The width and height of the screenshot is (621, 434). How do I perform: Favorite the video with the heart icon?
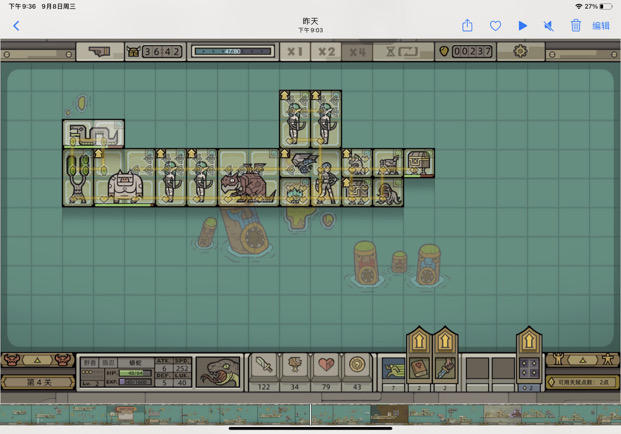495,26
